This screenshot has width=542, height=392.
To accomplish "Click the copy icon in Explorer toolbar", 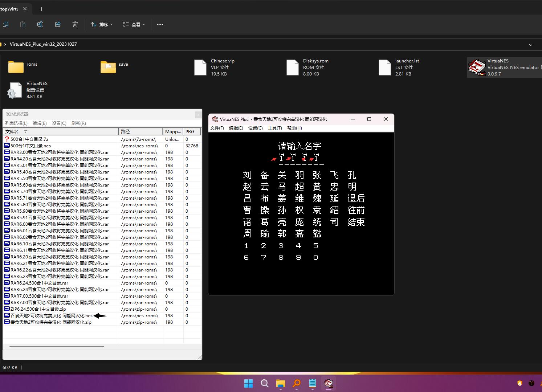I will (5, 24).
